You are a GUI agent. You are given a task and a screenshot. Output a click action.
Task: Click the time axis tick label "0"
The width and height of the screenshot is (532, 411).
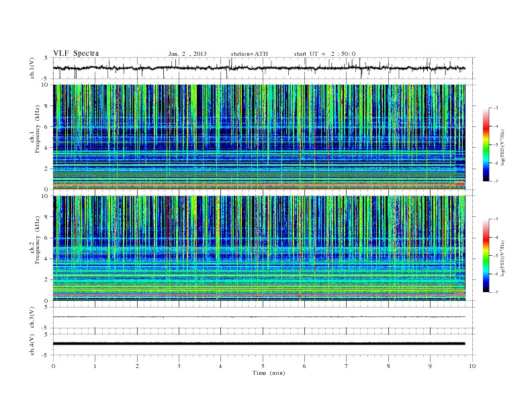pos(53,366)
